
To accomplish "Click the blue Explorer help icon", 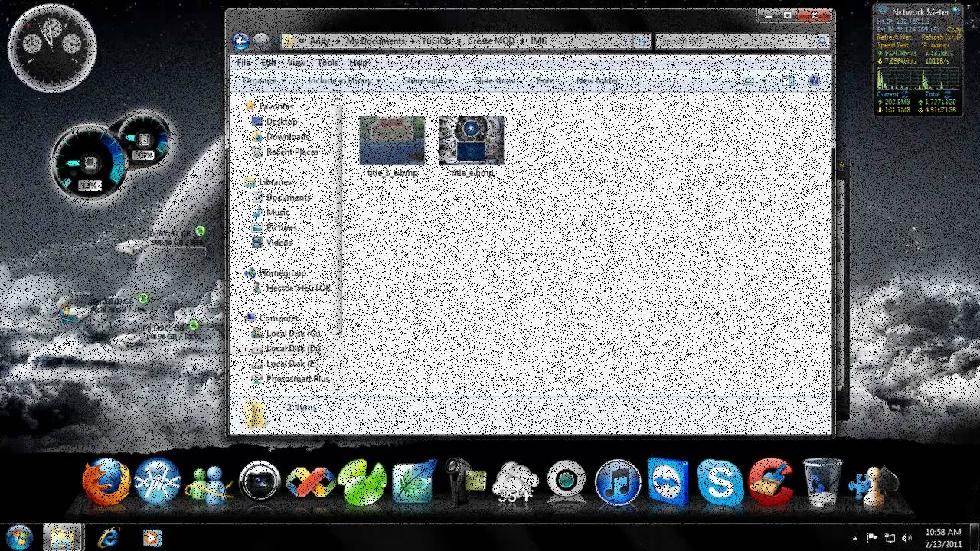I will tap(814, 80).
